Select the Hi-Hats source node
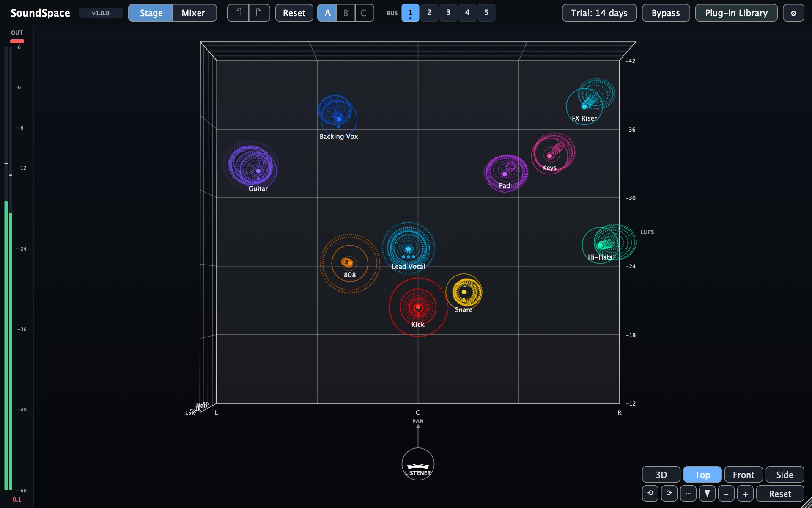812x508 pixels. [x=600, y=246]
